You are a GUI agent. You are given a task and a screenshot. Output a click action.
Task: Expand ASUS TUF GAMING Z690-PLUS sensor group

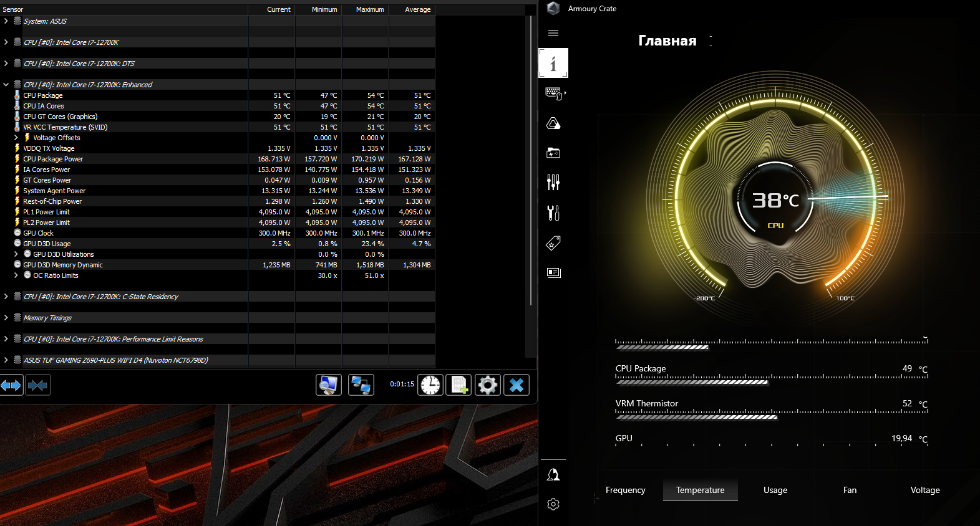click(6, 360)
